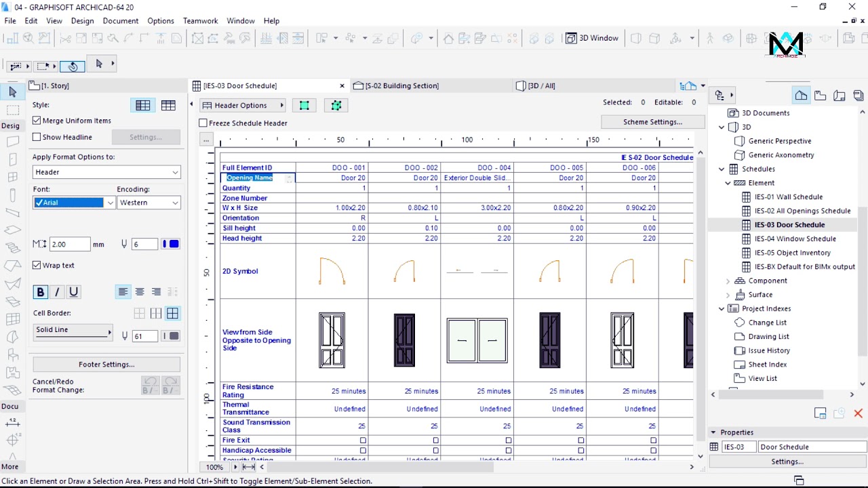868x488 pixels.
Task: Select IES-04 Window Schedule in navigator
Action: (795, 239)
